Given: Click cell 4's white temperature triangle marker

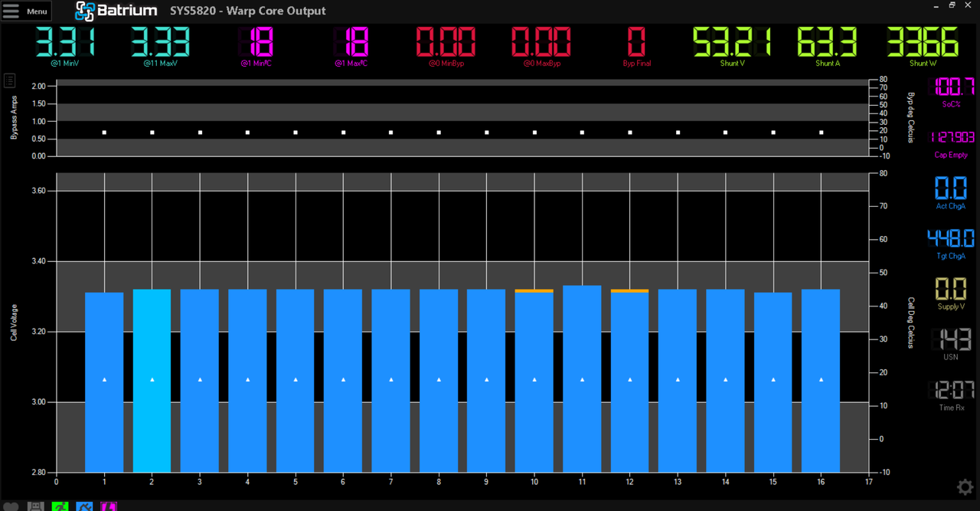Looking at the screenshot, I should click(247, 379).
